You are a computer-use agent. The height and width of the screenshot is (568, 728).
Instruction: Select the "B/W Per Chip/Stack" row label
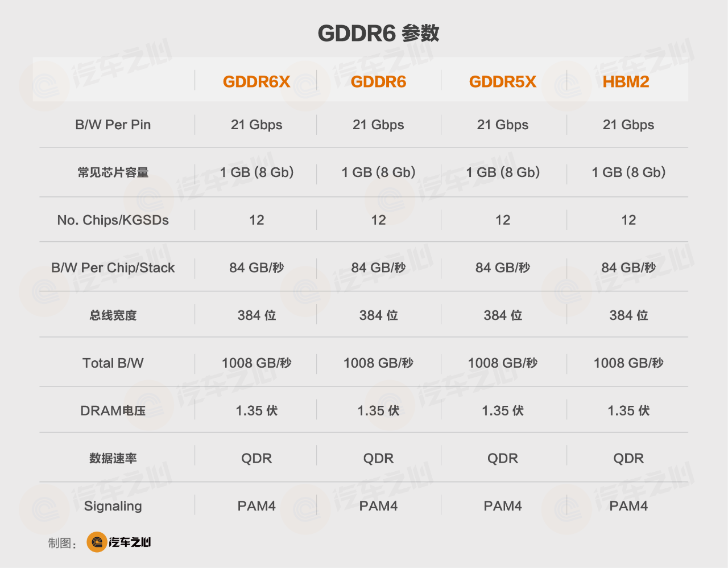[x=113, y=267]
